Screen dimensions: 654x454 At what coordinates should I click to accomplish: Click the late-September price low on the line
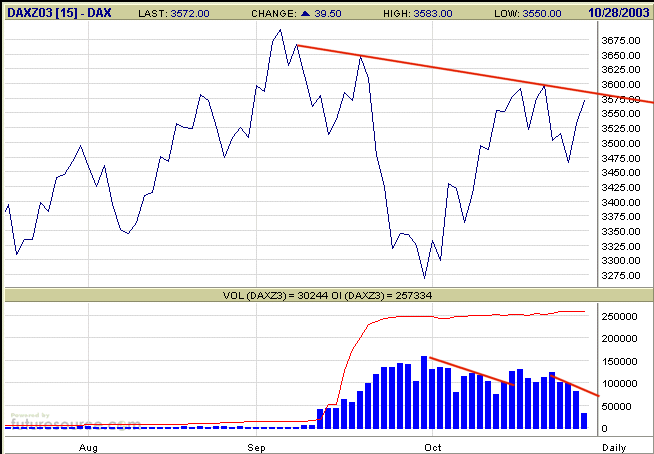(x=425, y=277)
